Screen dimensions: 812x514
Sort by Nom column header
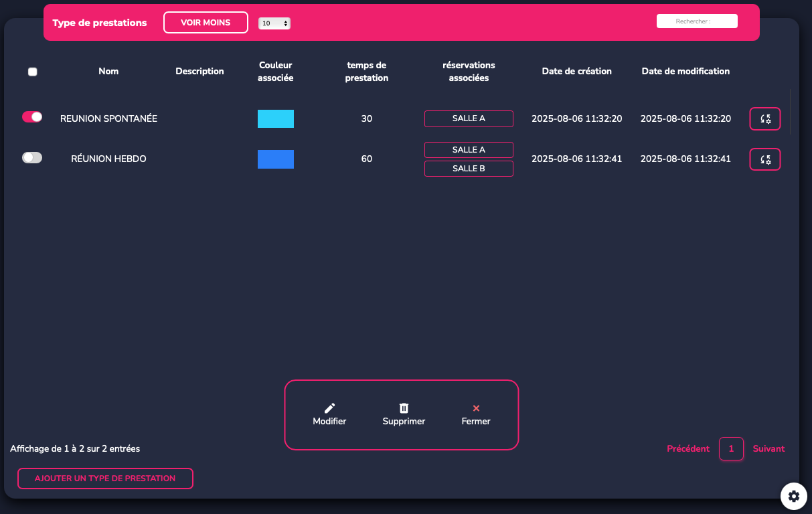108,71
